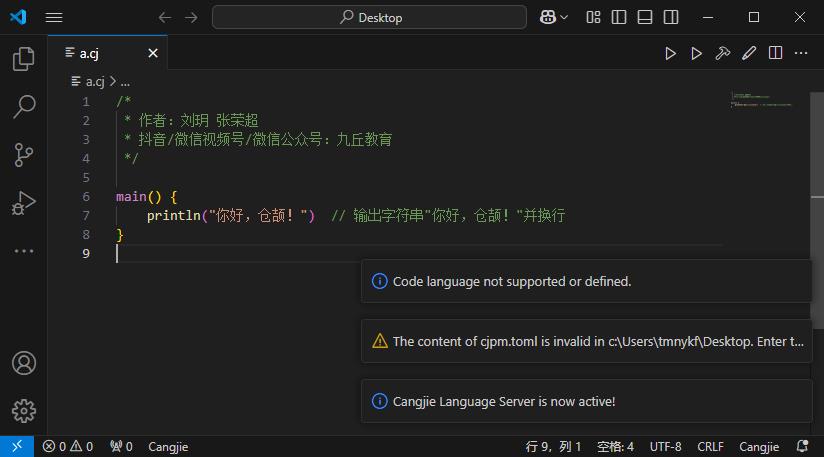
Task: Open problems errors and warnings indicator
Action: (68, 446)
